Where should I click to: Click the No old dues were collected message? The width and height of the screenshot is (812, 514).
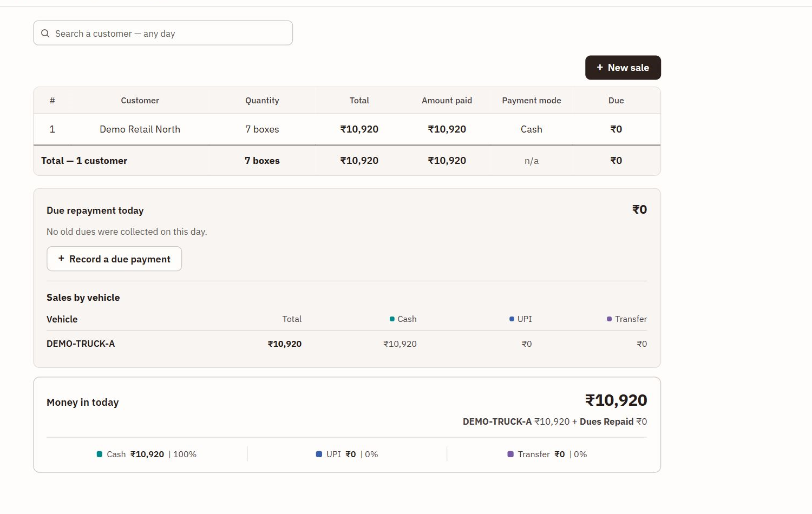tap(127, 232)
